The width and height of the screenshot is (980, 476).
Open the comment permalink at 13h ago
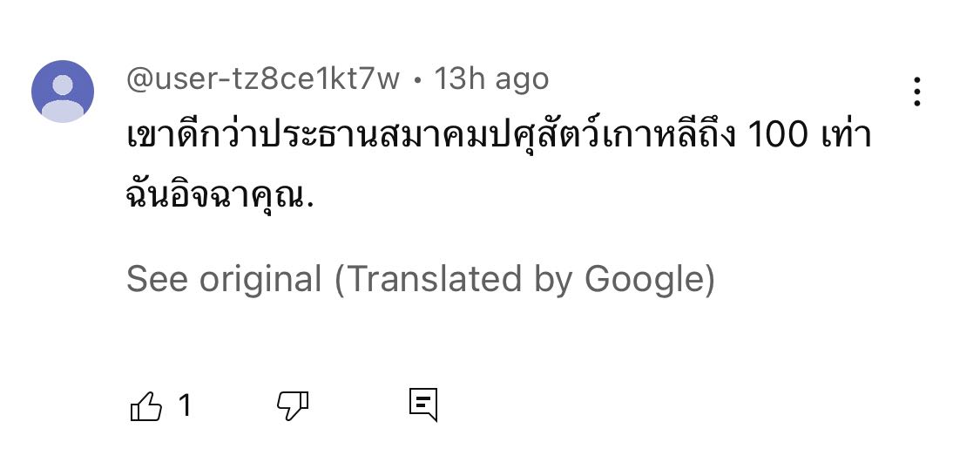click(x=492, y=79)
